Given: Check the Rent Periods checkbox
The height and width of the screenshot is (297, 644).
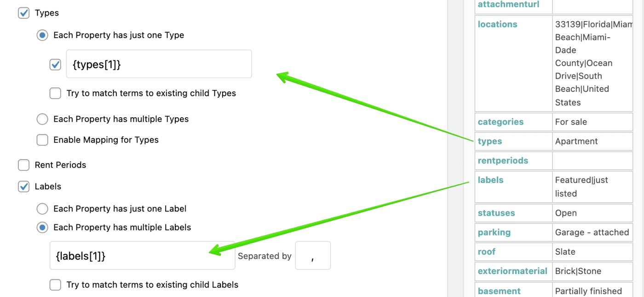Looking at the screenshot, I should [24, 165].
